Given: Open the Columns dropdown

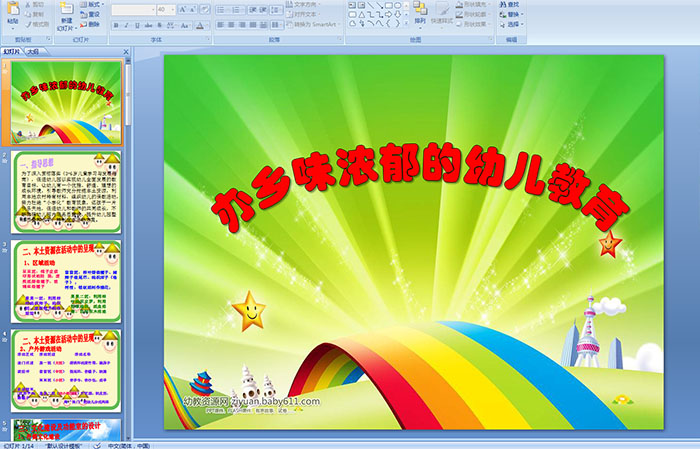Looking at the screenshot, I should pos(276,25).
